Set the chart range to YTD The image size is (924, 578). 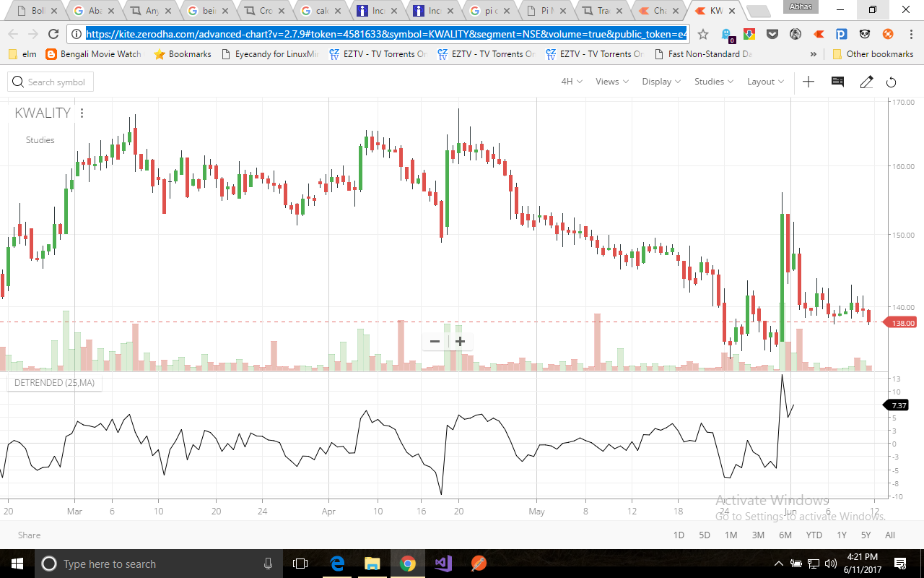click(814, 535)
